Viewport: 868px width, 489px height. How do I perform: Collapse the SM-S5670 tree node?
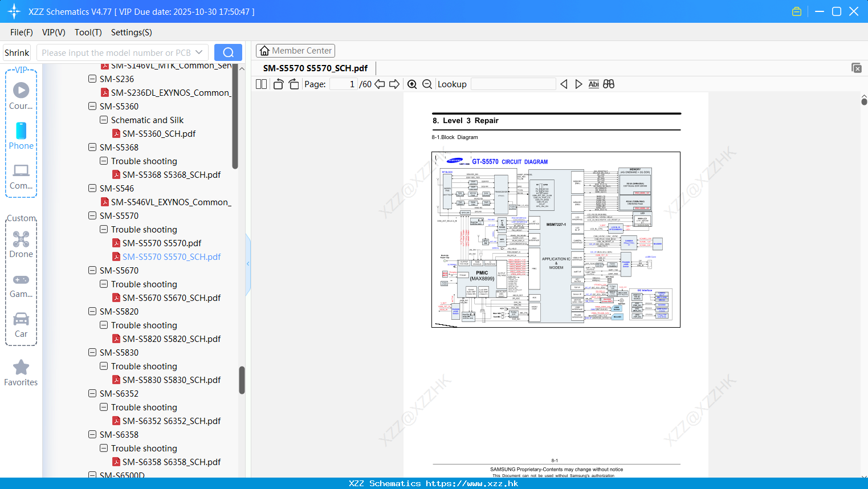point(92,270)
